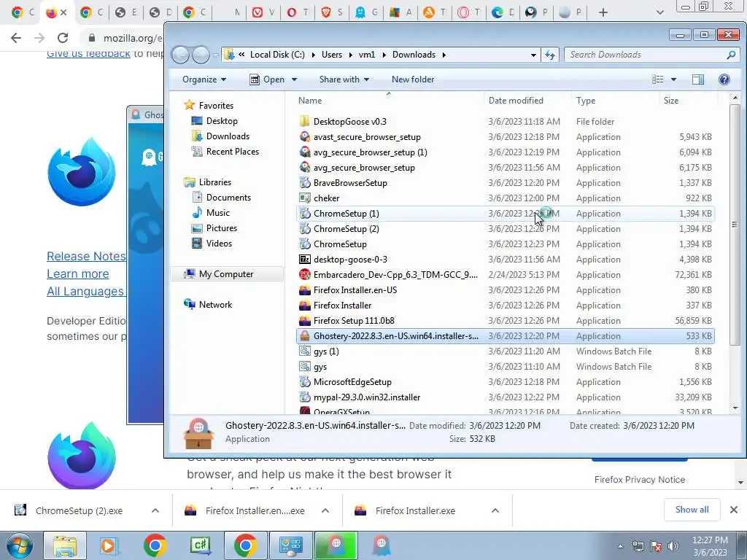The width and height of the screenshot is (747, 560).
Task: Open Firefox Privacy Notice link
Action: click(x=639, y=480)
